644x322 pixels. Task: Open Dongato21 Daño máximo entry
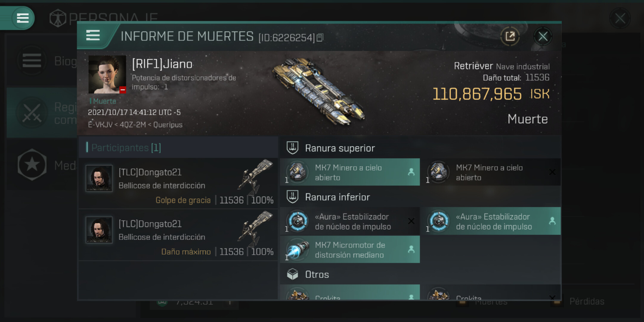(x=179, y=235)
